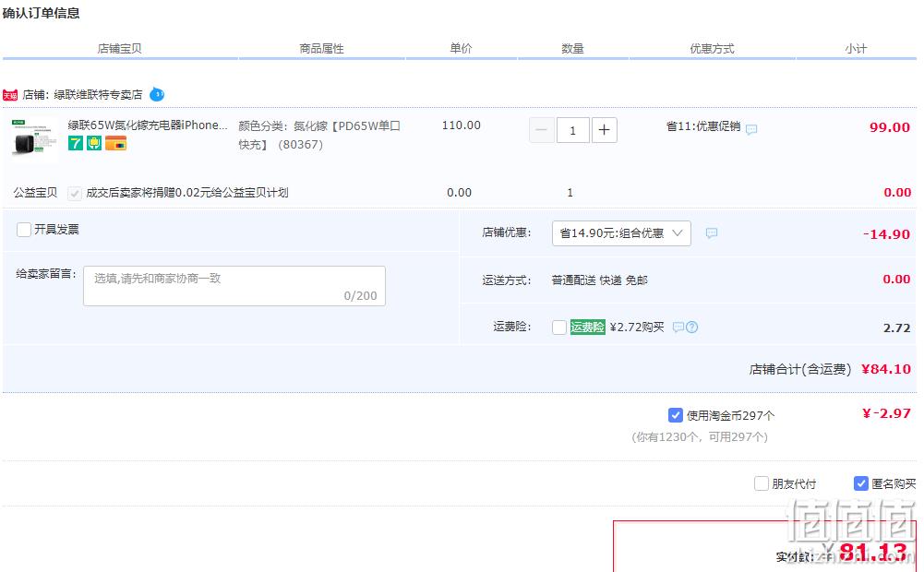Click the 店铺宝贝 column header
The height and width of the screenshot is (572, 924).
click(120, 48)
